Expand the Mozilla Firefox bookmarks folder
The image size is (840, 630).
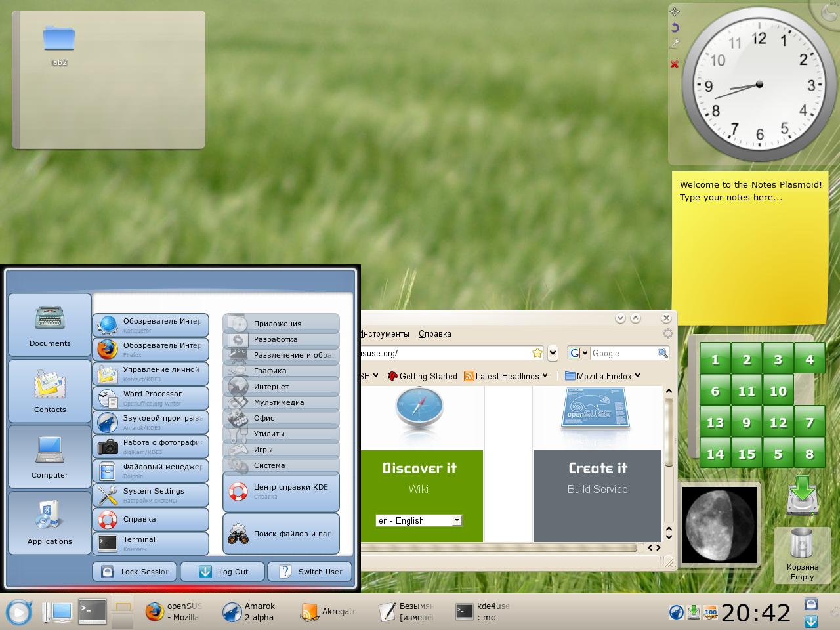pyautogui.click(x=602, y=376)
